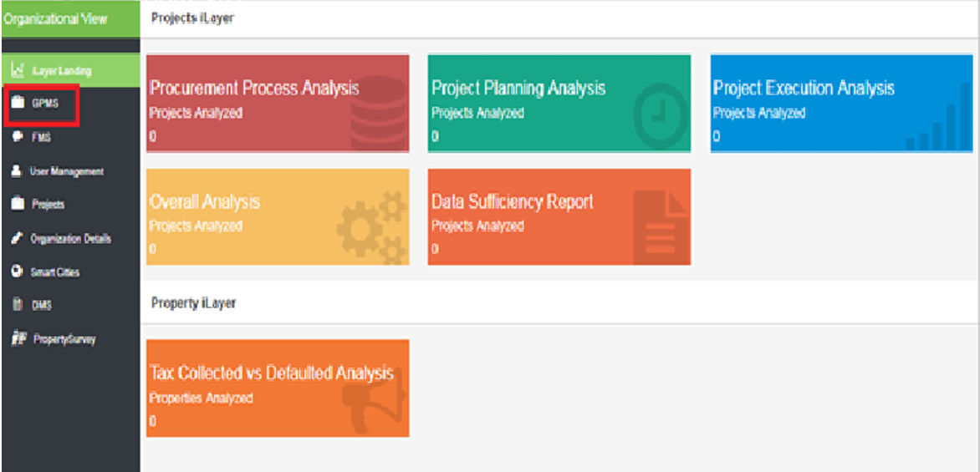Click the iLayer Landing chart icon

18,71
